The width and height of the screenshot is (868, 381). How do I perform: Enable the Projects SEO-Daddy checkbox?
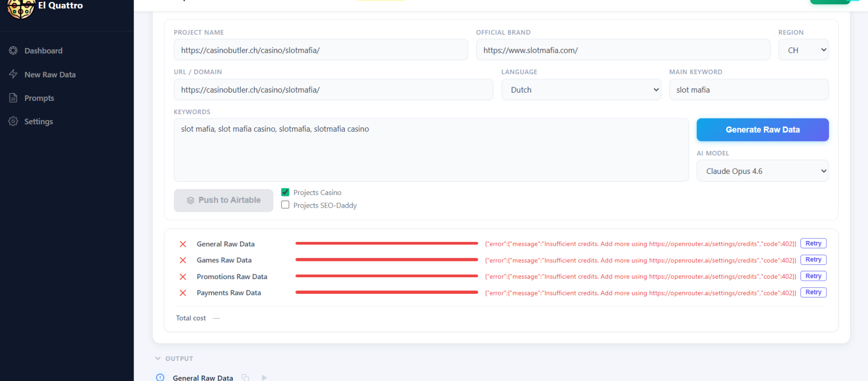[x=285, y=205]
